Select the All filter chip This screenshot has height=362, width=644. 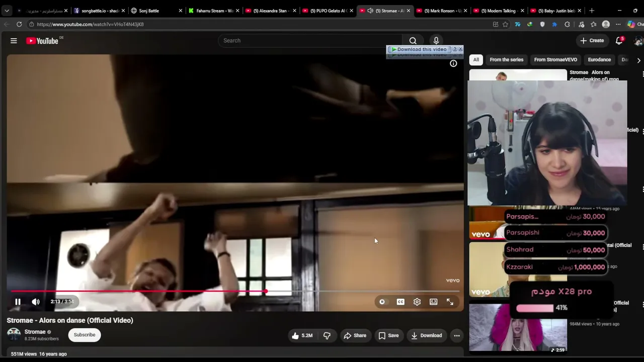(x=476, y=60)
